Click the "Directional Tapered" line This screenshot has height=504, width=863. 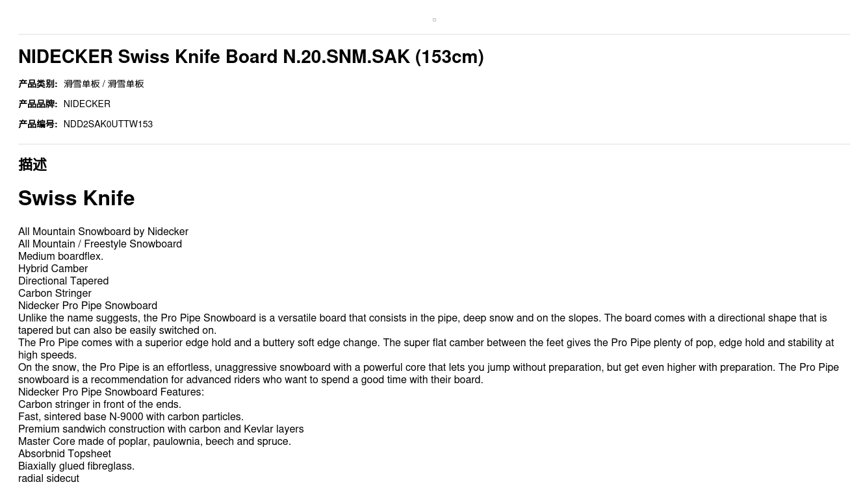(x=63, y=281)
